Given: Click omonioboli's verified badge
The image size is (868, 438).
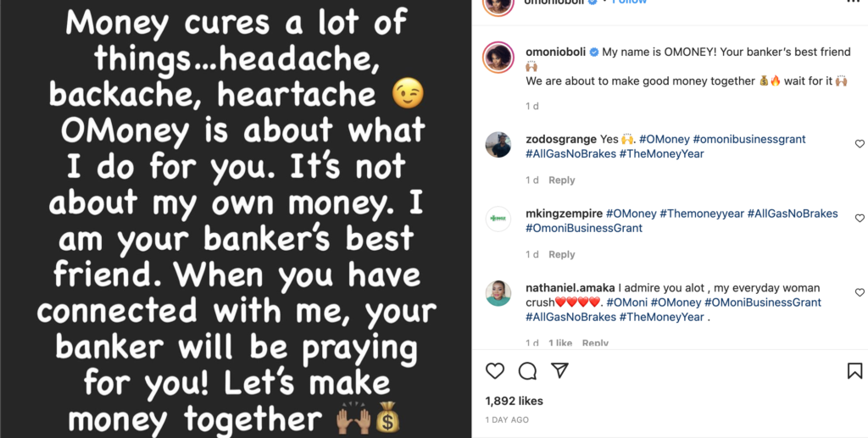Looking at the screenshot, I should tap(594, 53).
